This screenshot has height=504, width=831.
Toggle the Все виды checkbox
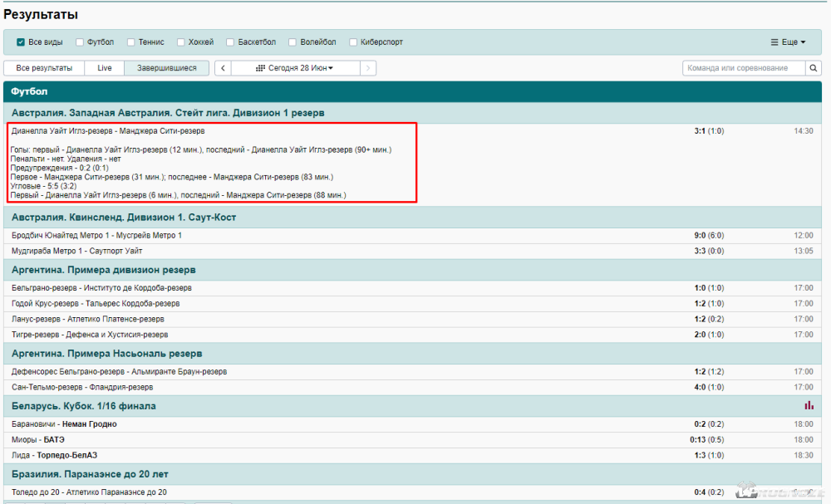(x=21, y=42)
